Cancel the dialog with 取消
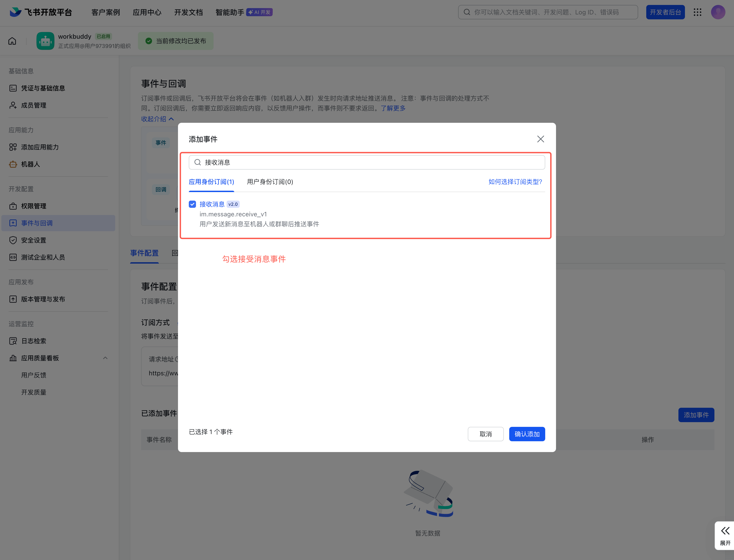Viewport: 734px width, 560px height. click(x=486, y=434)
